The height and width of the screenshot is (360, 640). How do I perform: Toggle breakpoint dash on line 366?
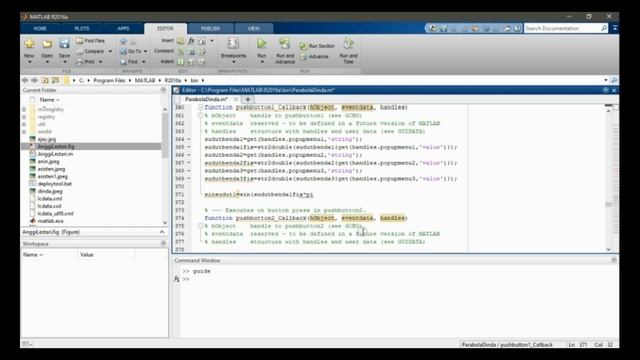189,155
